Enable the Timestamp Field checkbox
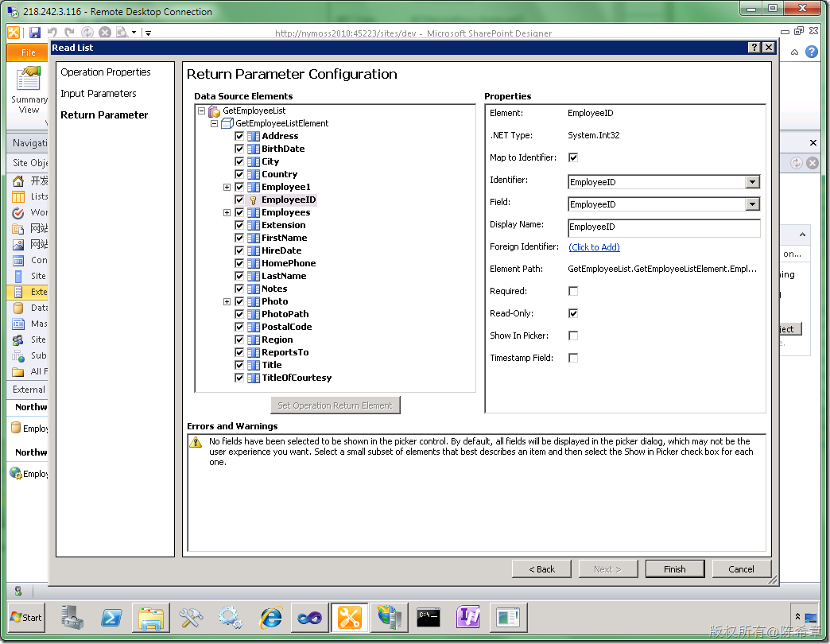 point(572,358)
